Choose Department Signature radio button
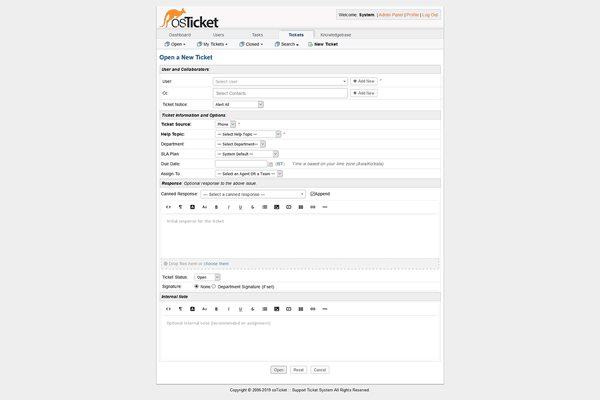This screenshot has width=600, height=400. [x=214, y=286]
